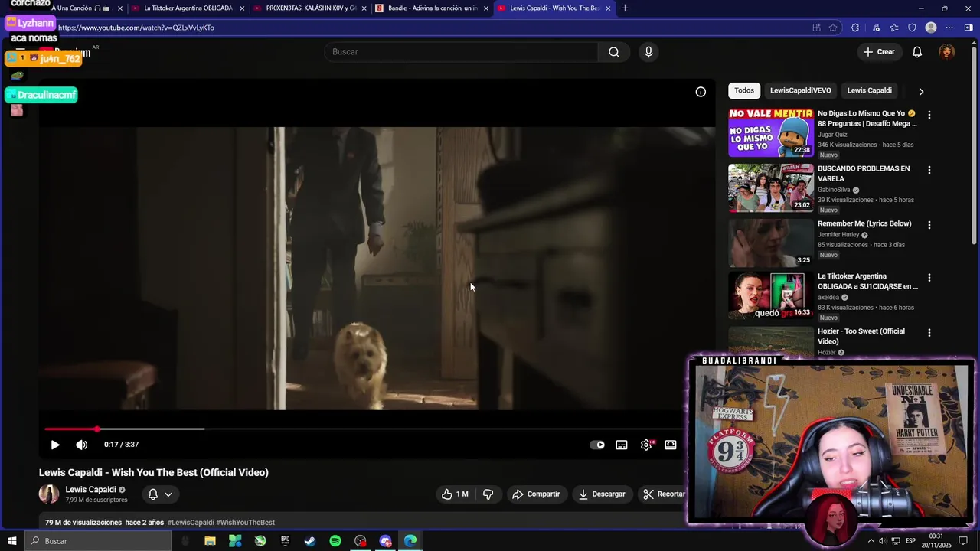Show hidden system tray icons chevron
Viewport: 980px width, 551px height.
[871, 541]
